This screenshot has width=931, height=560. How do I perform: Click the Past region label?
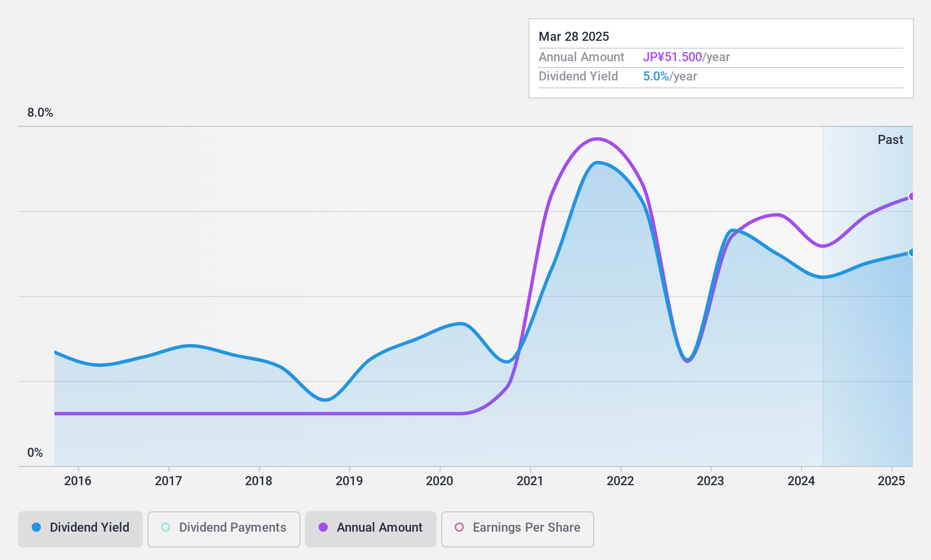[890, 140]
